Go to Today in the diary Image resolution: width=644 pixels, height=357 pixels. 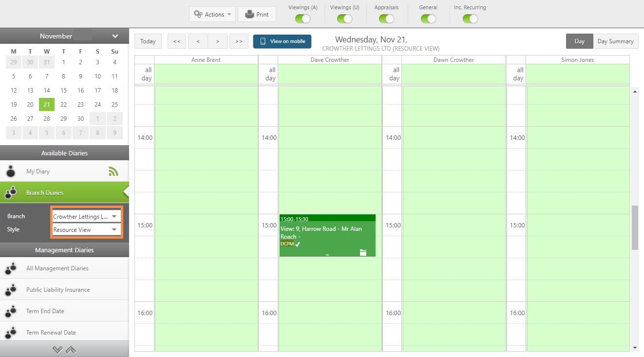click(x=148, y=41)
